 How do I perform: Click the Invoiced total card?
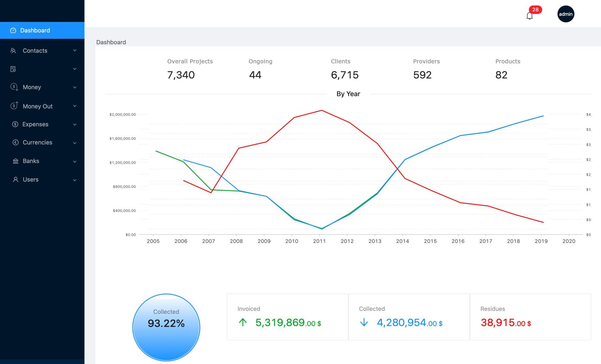[287, 316]
